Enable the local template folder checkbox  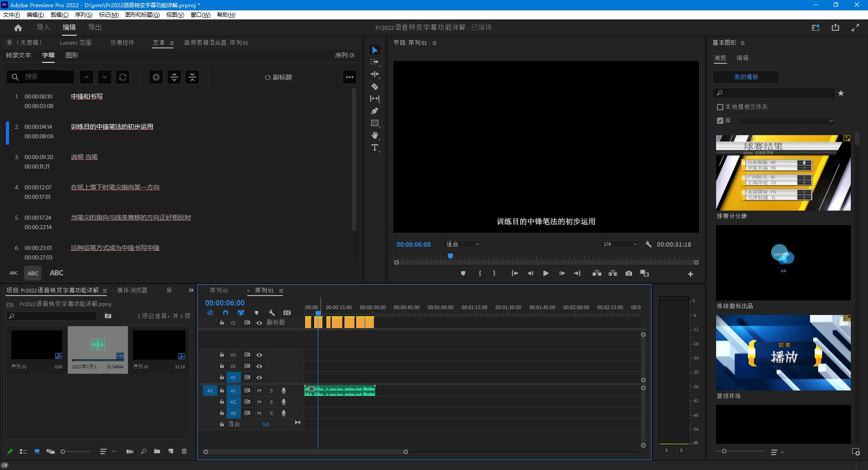[x=720, y=107]
